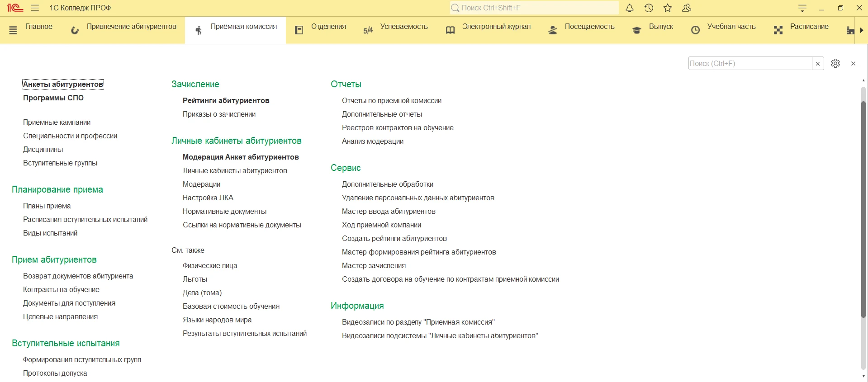The image size is (868, 382).
Task: Clear the menu search field
Action: point(818,63)
